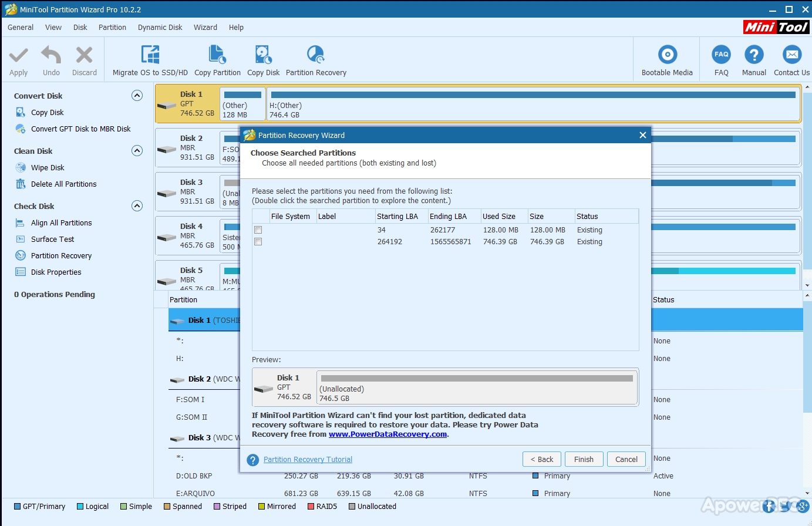Launch the Bootable Media builder

pyautogui.click(x=667, y=55)
